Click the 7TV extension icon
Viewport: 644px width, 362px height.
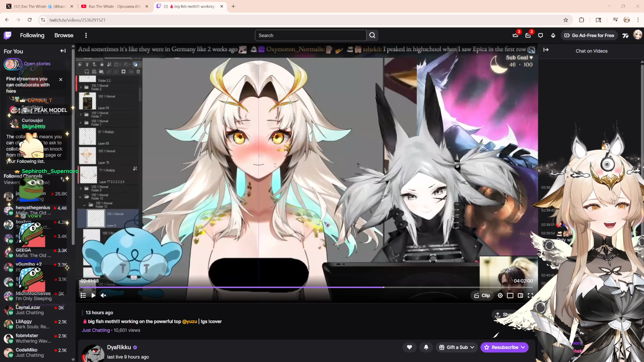coord(626,35)
